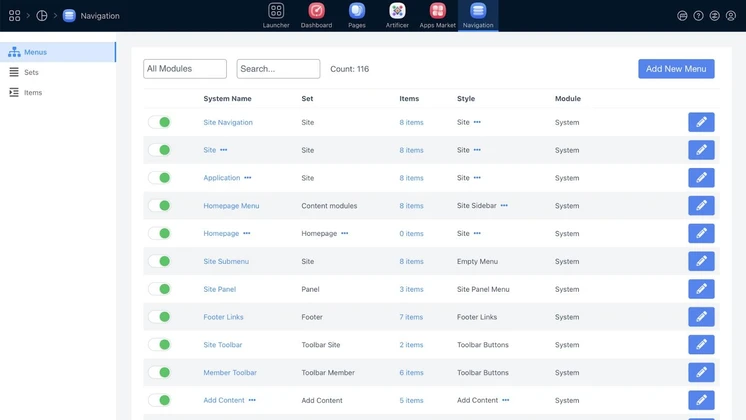746x420 pixels.
Task: Expand the ellipsis next to Application name
Action: coord(248,178)
